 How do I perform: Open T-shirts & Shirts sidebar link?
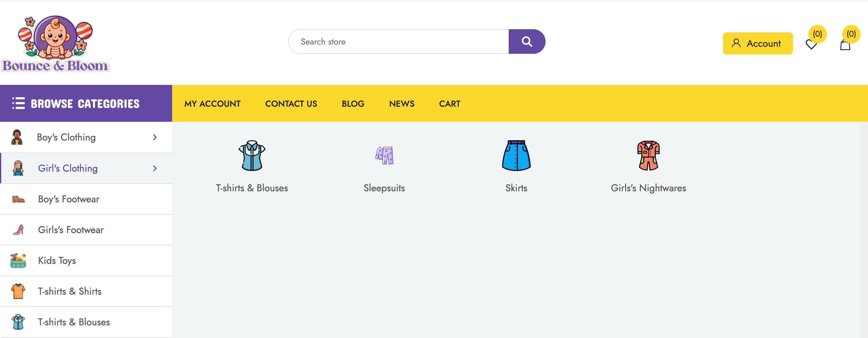tap(70, 291)
